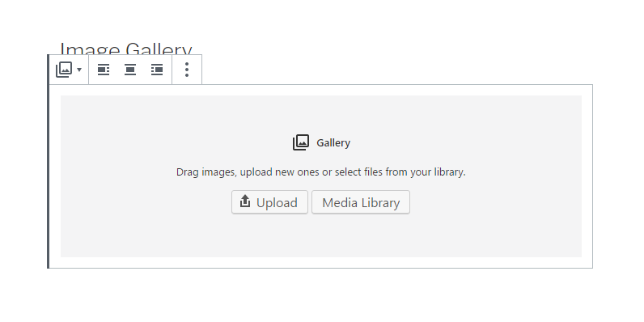Screen dimensions: 644x322
Task: Click the blank area above the page title
Action: pyautogui.click(x=320, y=19)
